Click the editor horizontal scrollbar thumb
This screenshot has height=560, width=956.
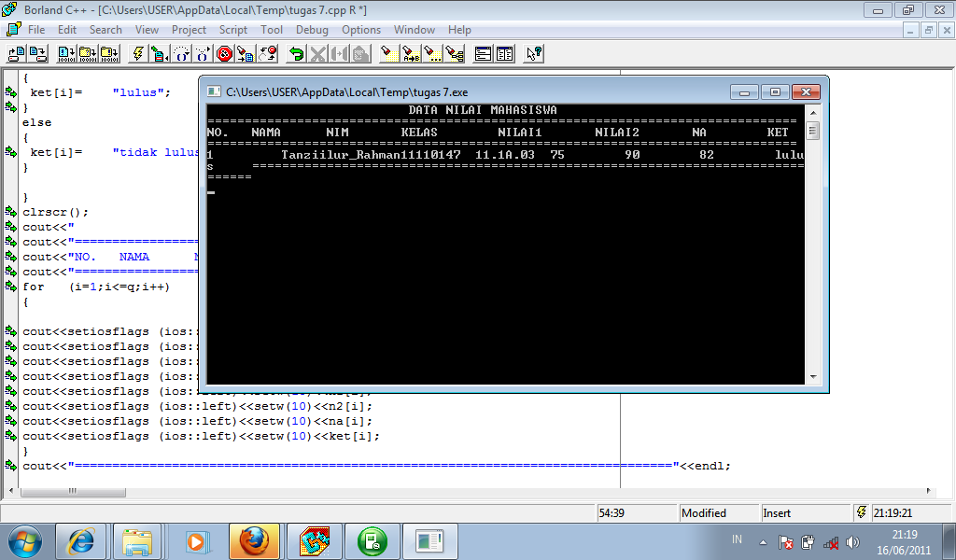pyautogui.click(x=73, y=491)
